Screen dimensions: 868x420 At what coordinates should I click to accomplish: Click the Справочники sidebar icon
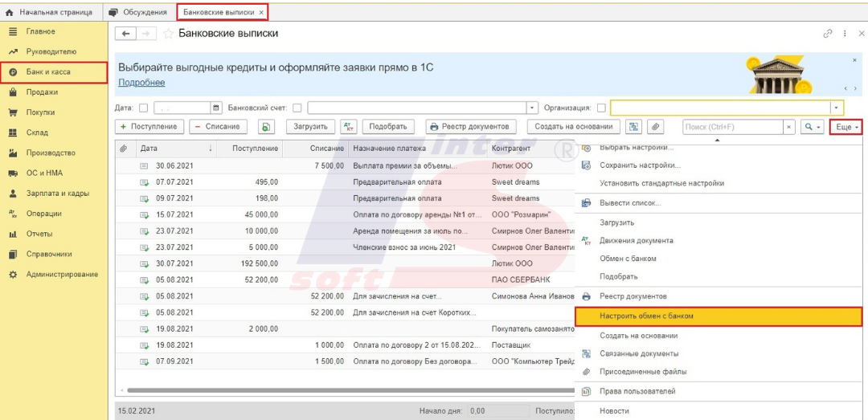pyautogui.click(x=14, y=254)
